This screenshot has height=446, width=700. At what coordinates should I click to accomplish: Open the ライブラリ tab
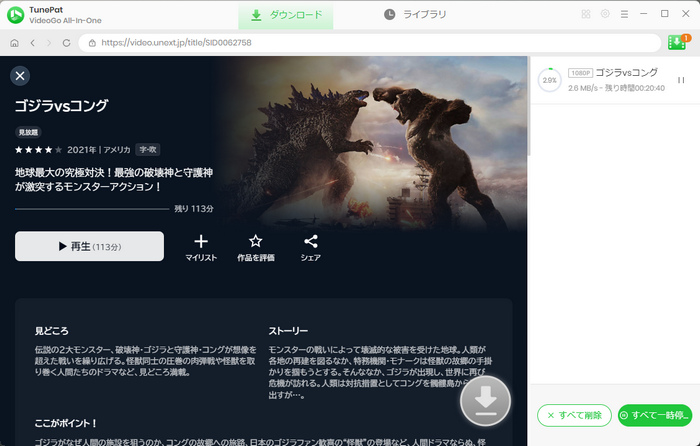(415, 15)
